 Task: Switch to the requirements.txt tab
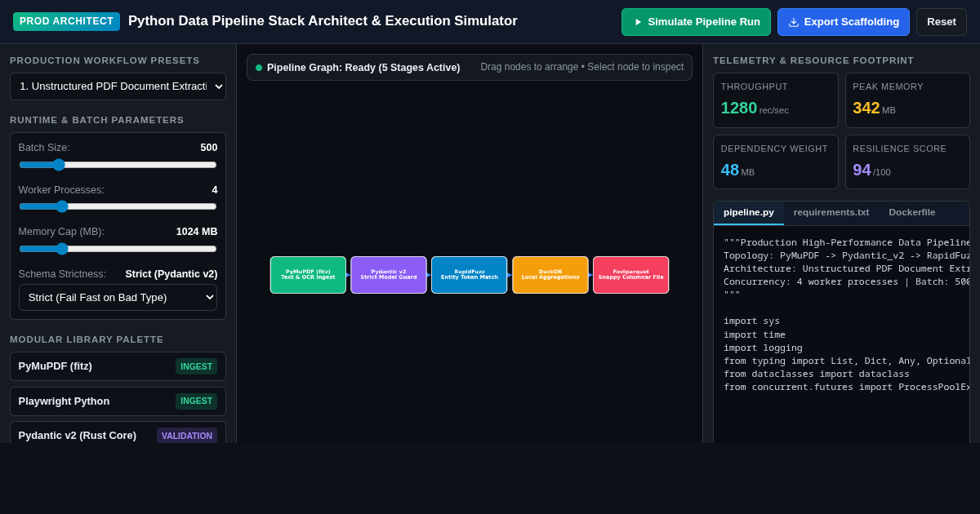(x=831, y=212)
